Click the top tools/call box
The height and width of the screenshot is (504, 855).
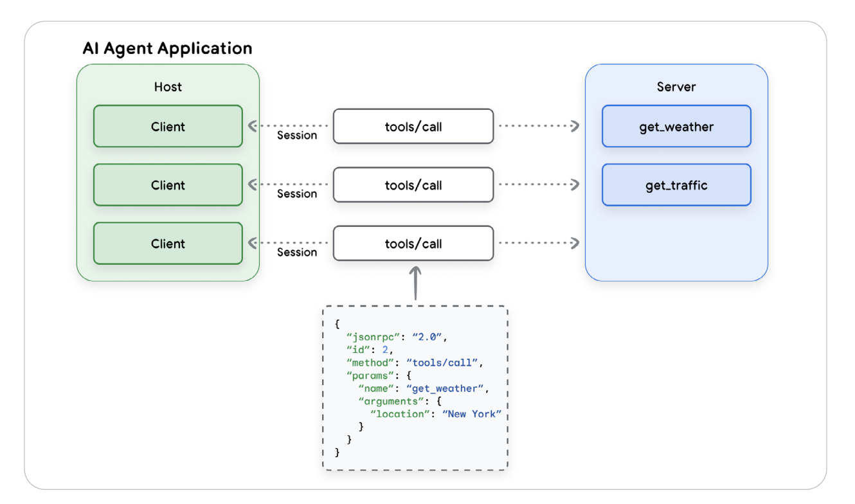(x=413, y=126)
